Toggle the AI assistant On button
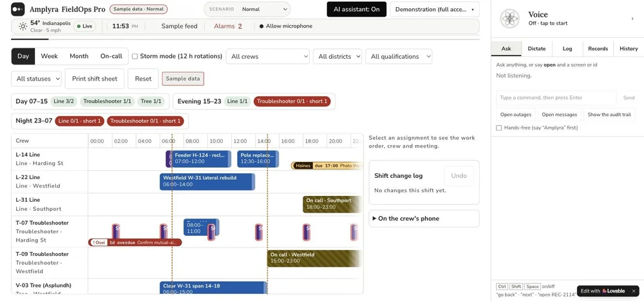This screenshot has width=644, height=301. (357, 9)
